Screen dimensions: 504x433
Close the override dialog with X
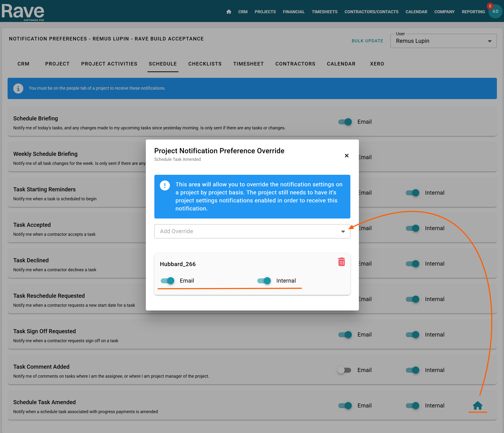347,156
